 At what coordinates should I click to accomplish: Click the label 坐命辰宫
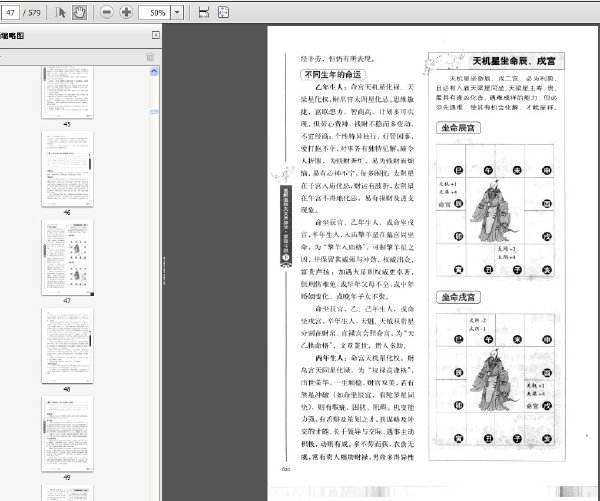pos(458,128)
